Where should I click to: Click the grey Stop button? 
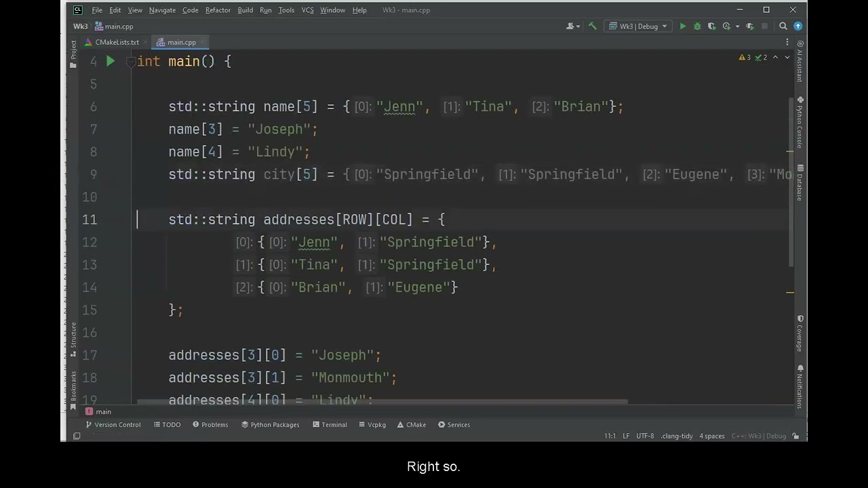[765, 26]
